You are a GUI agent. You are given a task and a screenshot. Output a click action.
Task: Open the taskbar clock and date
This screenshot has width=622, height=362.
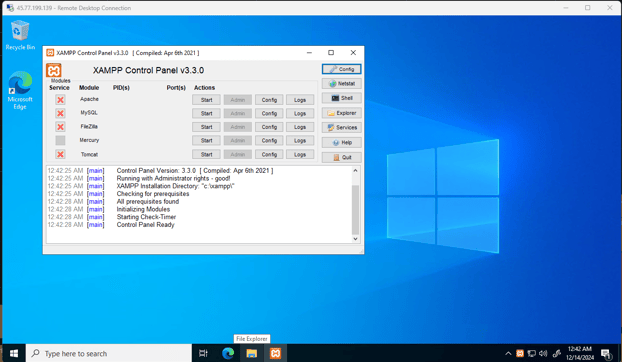(x=580, y=353)
